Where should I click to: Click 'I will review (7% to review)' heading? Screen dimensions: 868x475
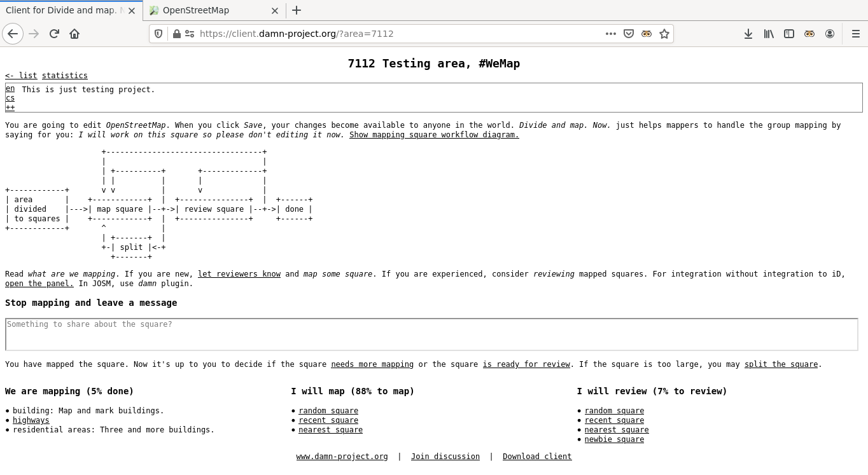(x=652, y=391)
